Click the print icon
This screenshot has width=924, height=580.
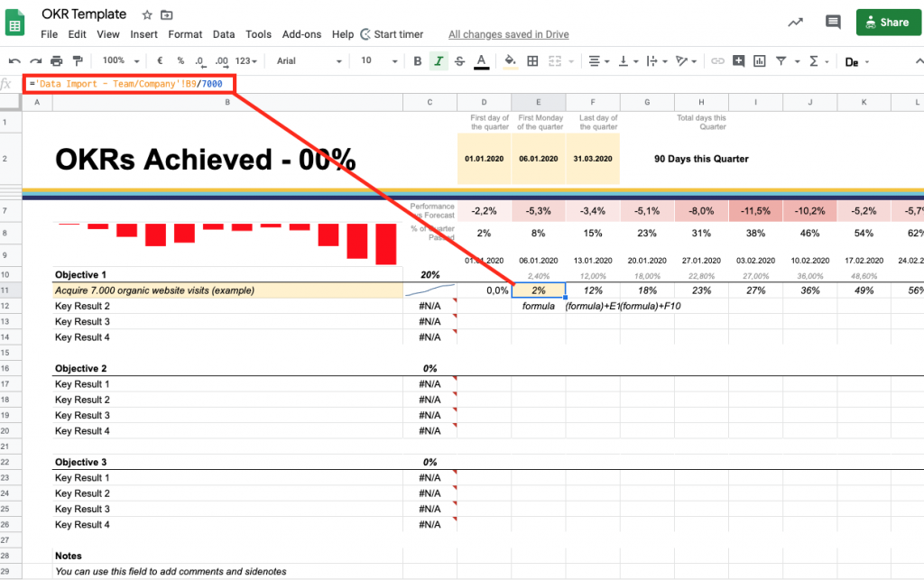click(57, 60)
